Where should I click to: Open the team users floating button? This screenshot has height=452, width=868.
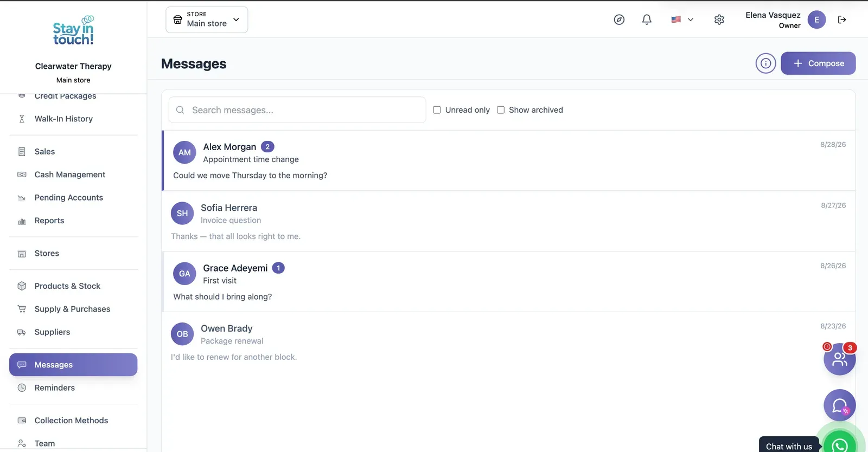pyautogui.click(x=839, y=359)
